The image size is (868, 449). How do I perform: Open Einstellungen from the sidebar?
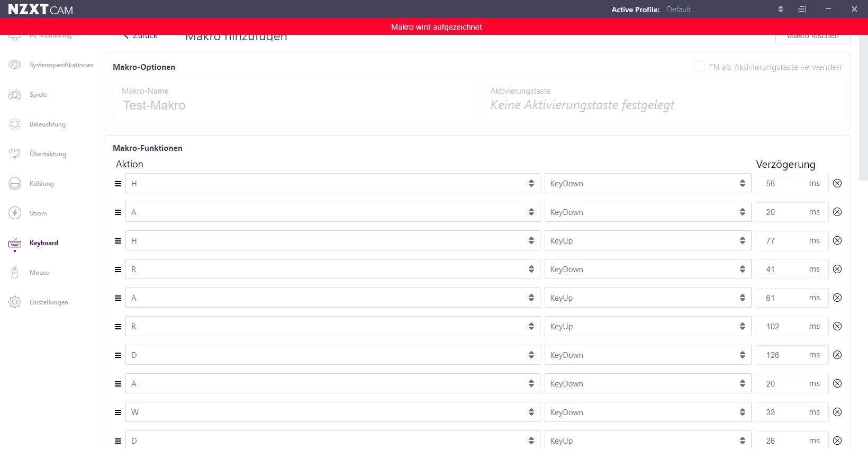[49, 302]
